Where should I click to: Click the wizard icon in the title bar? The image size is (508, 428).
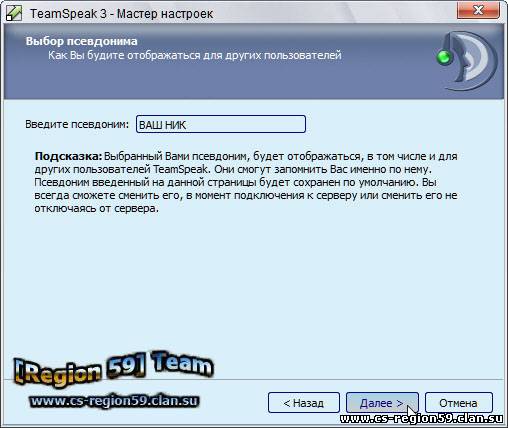coord(14,13)
